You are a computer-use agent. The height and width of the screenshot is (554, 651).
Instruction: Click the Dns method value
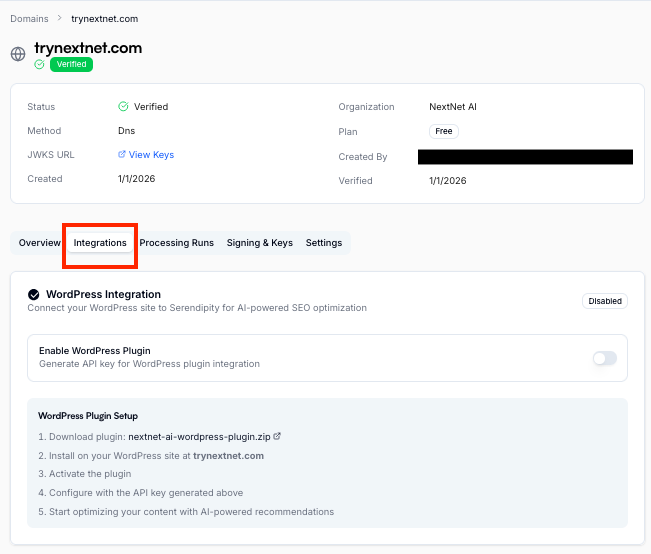pos(127,131)
